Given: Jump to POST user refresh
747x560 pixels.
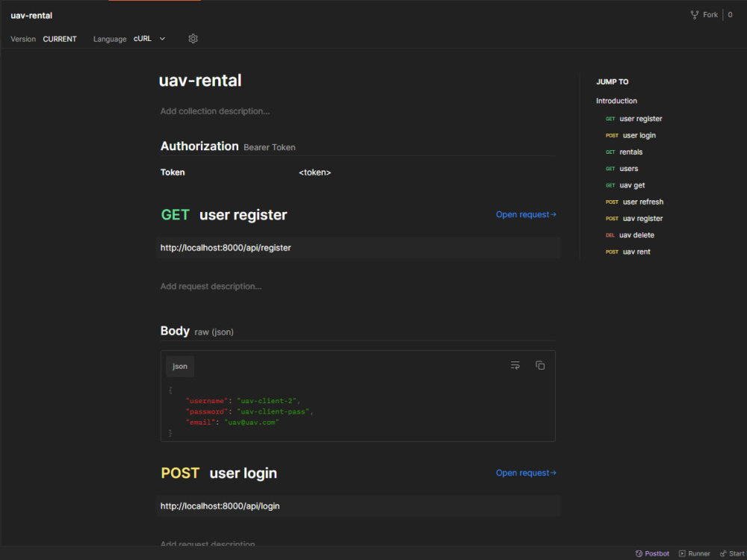Looking at the screenshot, I should coord(634,202).
